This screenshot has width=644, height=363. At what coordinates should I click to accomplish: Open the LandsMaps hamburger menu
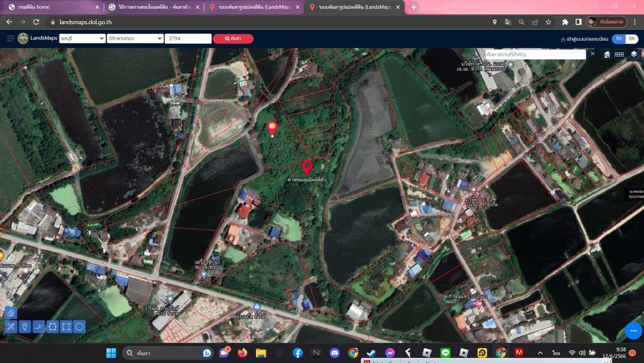coord(10,39)
